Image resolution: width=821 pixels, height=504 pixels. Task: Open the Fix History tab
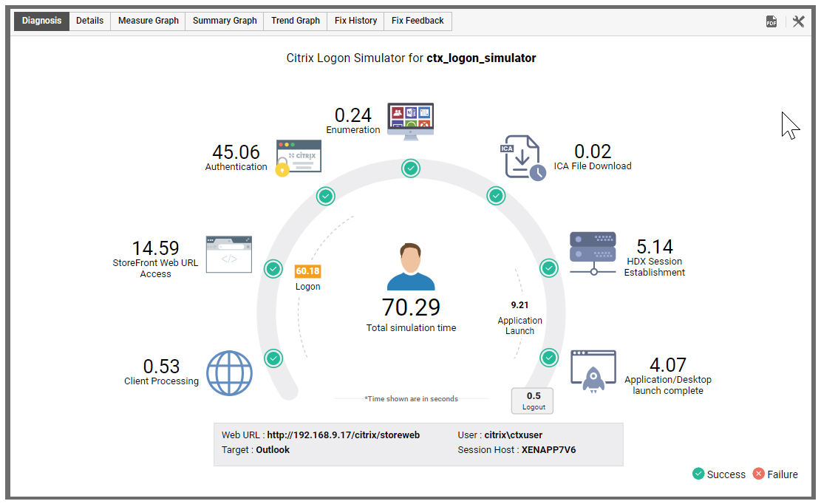(355, 21)
